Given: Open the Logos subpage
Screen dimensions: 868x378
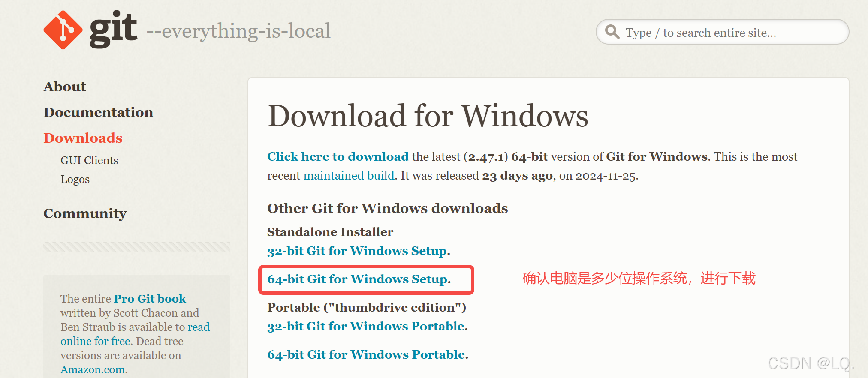Looking at the screenshot, I should [75, 179].
